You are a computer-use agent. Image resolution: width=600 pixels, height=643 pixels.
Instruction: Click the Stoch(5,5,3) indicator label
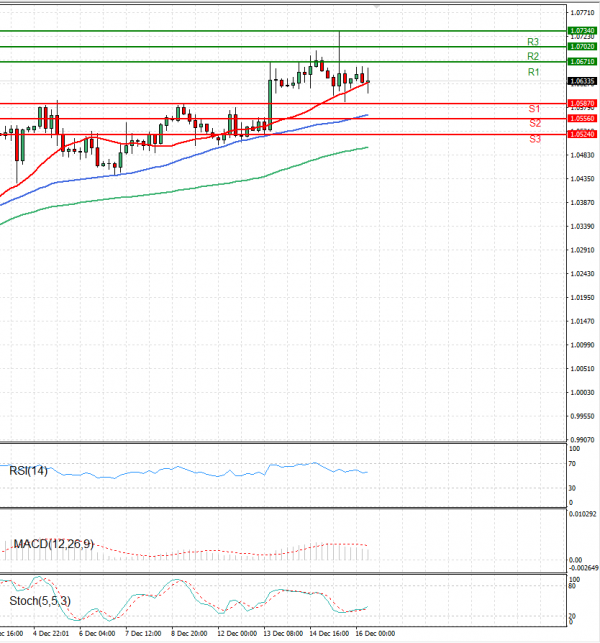pyautogui.click(x=40, y=601)
